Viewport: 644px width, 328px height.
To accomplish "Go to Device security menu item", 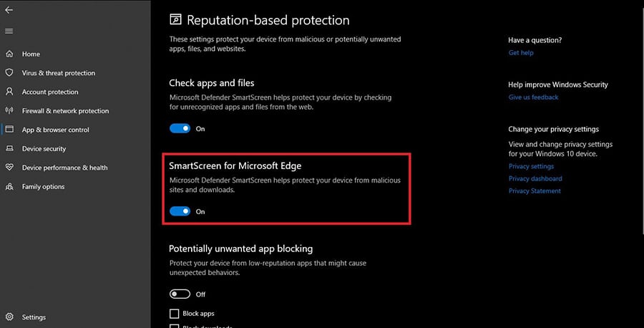I will (44, 149).
